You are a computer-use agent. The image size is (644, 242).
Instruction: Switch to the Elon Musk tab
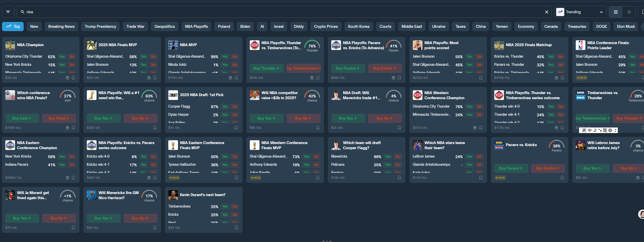[626, 27]
